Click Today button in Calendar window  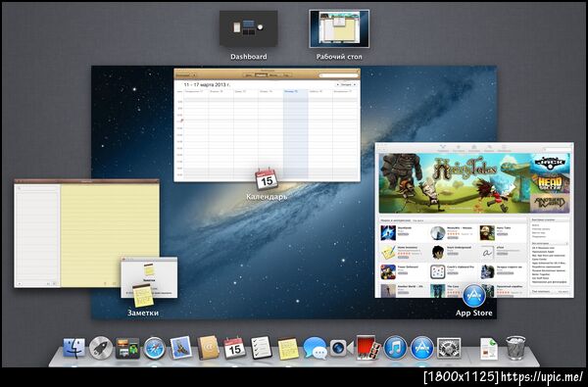(x=346, y=85)
